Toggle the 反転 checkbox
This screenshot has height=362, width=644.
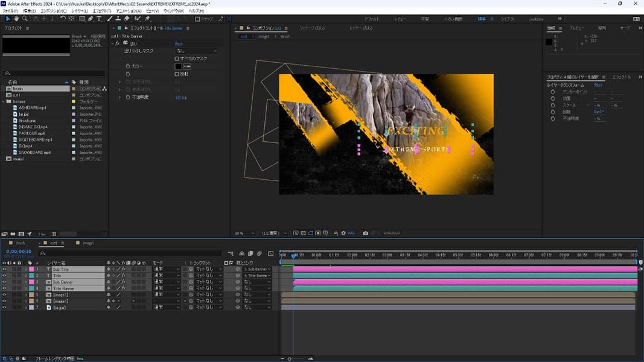(x=177, y=74)
